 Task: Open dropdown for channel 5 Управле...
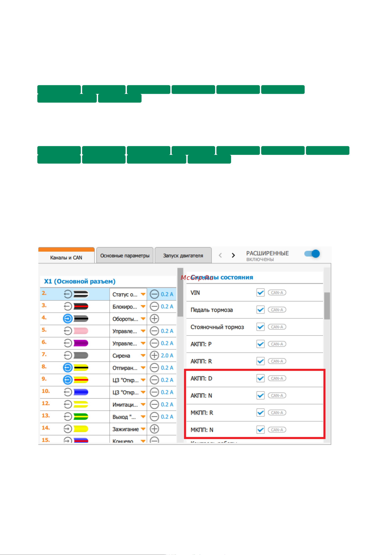tap(143, 331)
